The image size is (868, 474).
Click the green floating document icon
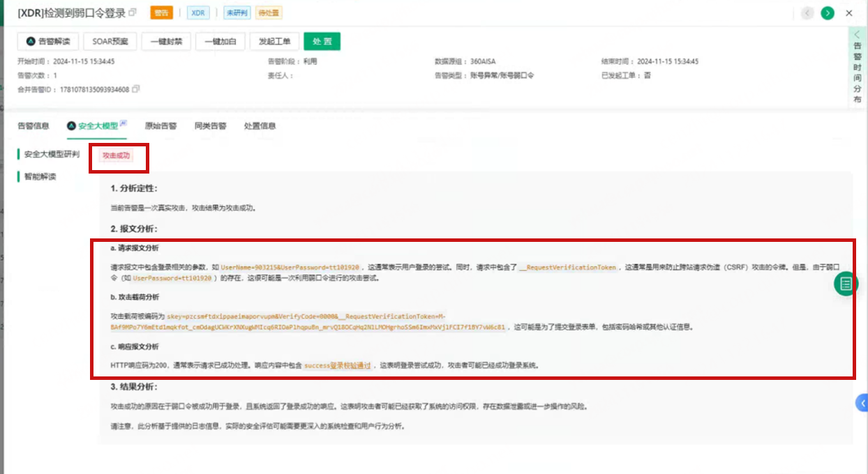[x=846, y=284]
